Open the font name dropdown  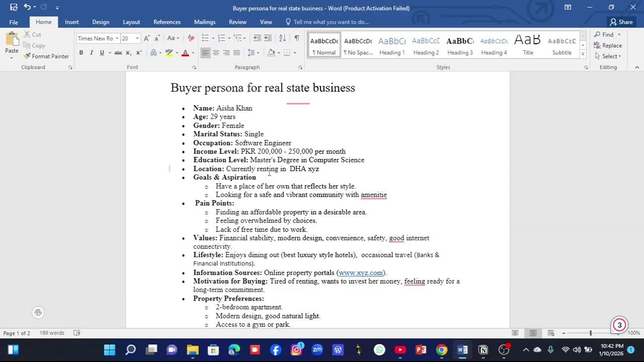[117, 38]
